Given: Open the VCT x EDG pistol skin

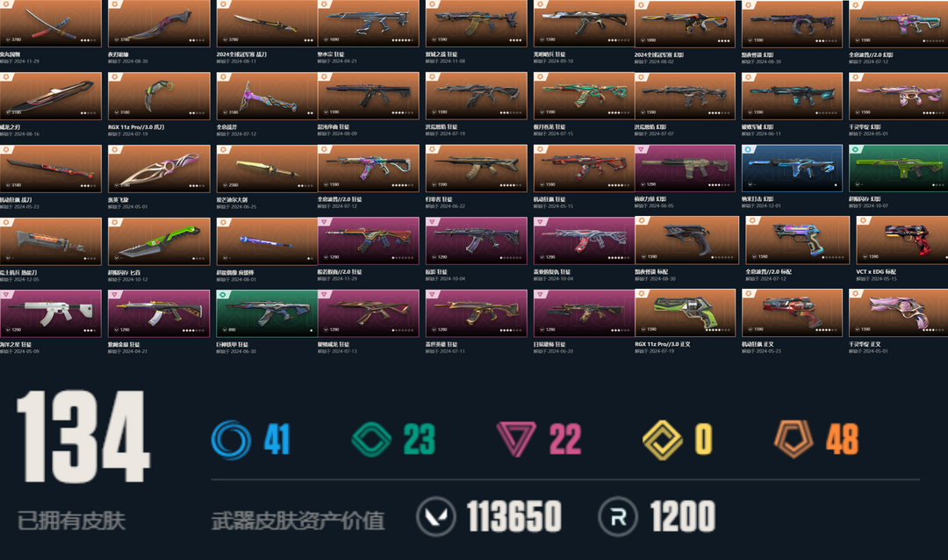Looking at the screenshot, I should [x=901, y=241].
